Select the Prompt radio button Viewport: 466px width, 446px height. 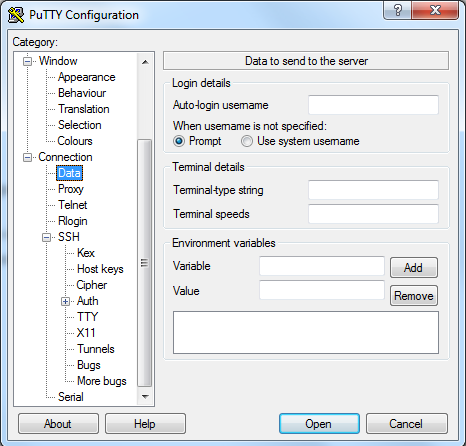179,141
